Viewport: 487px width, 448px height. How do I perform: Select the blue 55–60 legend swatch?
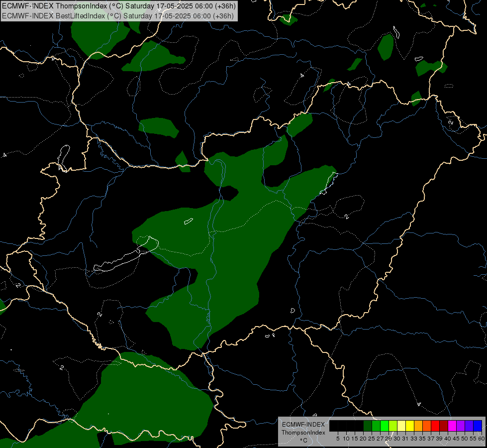(x=478, y=426)
